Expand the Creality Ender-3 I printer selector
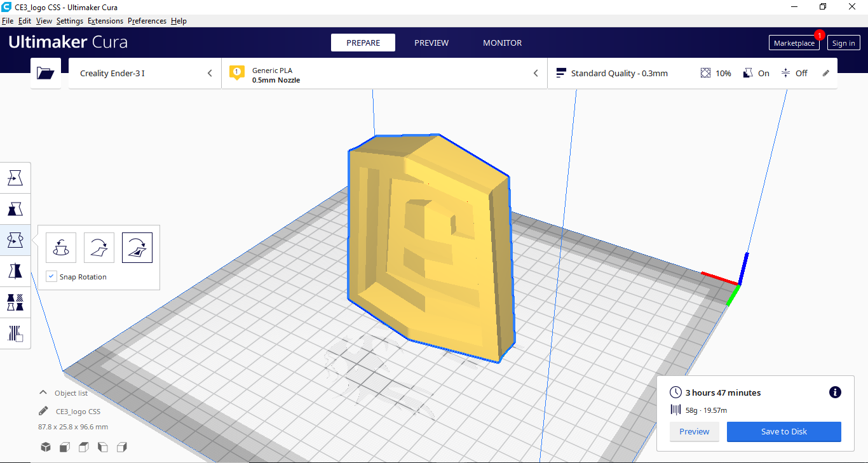Screen dimensions: 868x463 click(x=145, y=73)
